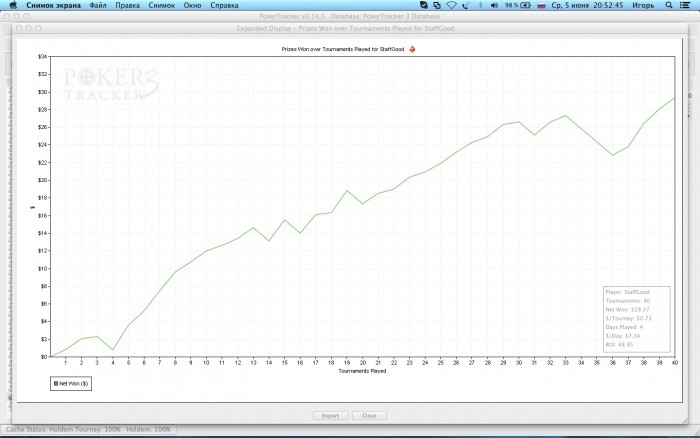Open the Apple menu
The width and height of the screenshot is (700, 438).
13,5
